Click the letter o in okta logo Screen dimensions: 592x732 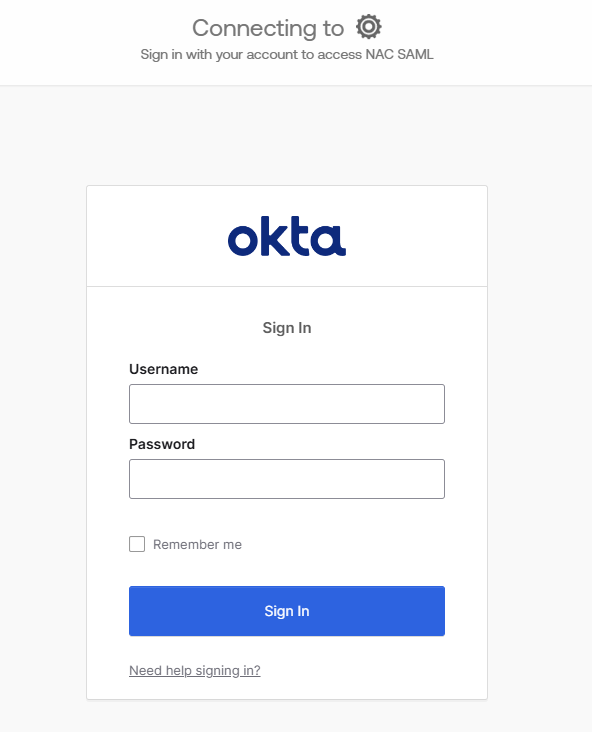[243, 240]
